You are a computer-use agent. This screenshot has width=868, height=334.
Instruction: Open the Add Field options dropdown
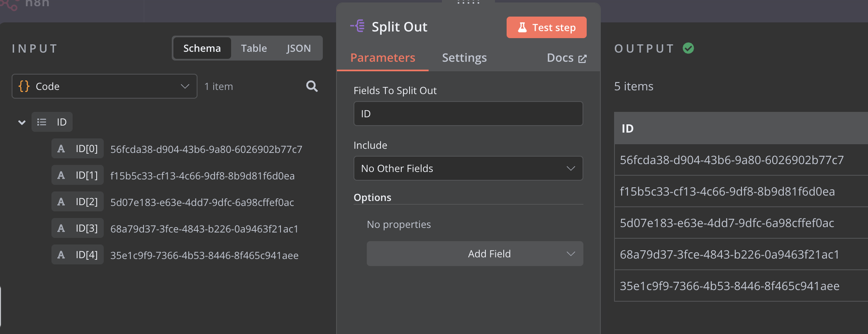[475, 254]
